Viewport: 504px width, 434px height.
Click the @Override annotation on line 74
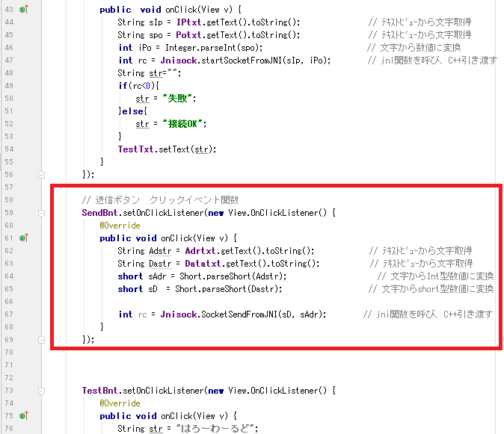pyautogui.click(x=120, y=403)
